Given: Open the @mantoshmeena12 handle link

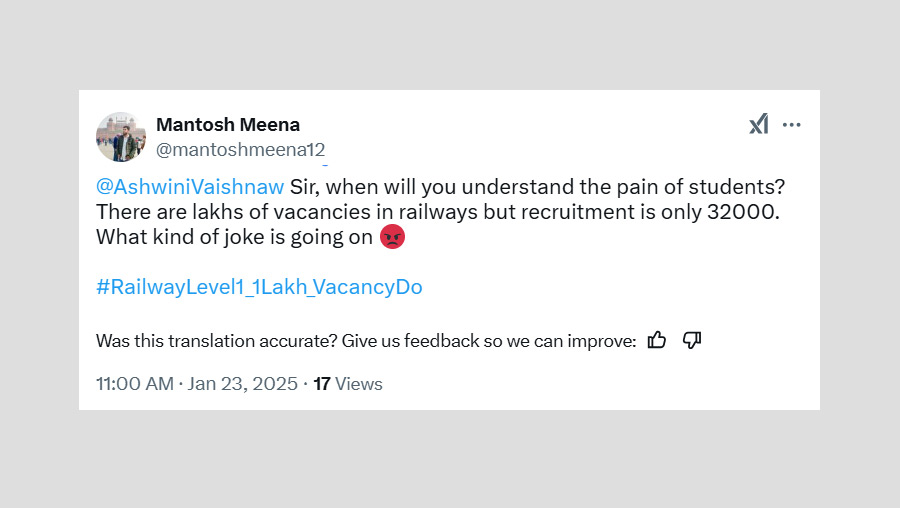Looking at the screenshot, I should (x=241, y=150).
